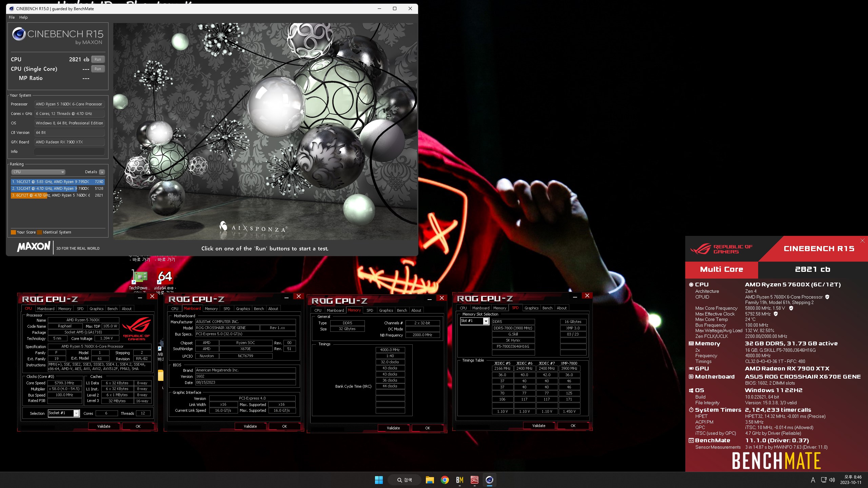This screenshot has height=488, width=868.
Task: Close the BenchMate result overlay
Action: tap(862, 241)
